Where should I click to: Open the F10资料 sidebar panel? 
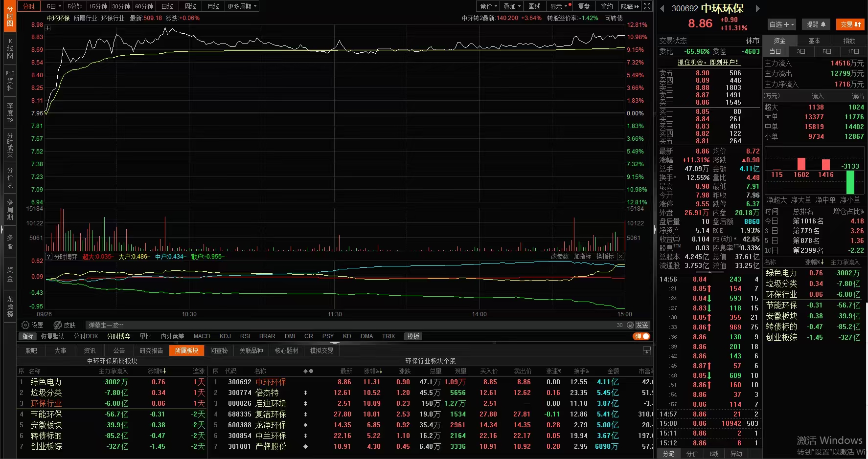click(x=10, y=81)
